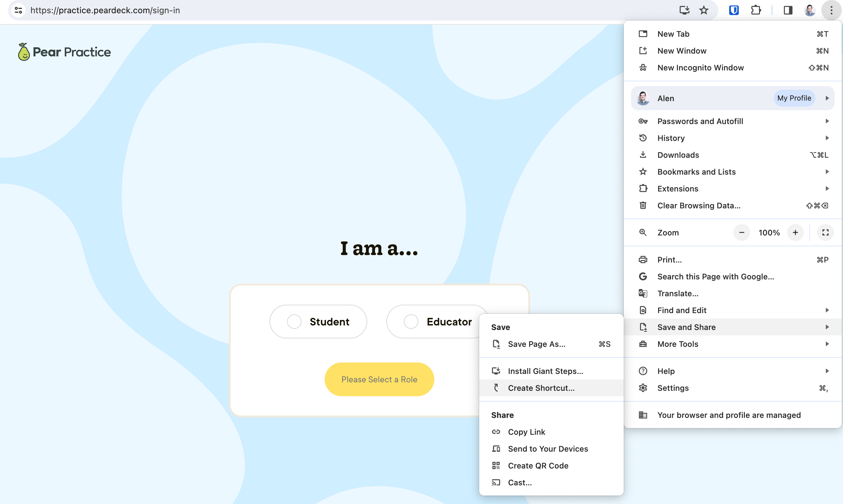Click the New Incognito Window icon
The image size is (843, 504).
643,67
